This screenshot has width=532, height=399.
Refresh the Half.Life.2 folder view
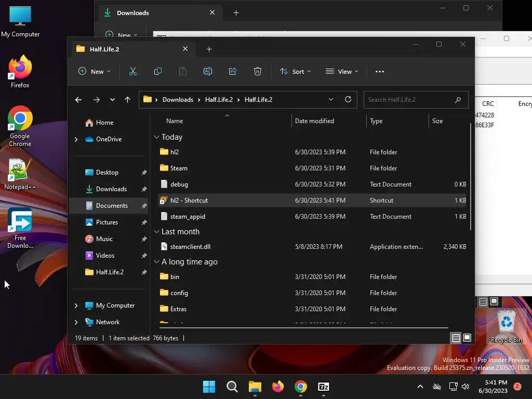point(348,99)
